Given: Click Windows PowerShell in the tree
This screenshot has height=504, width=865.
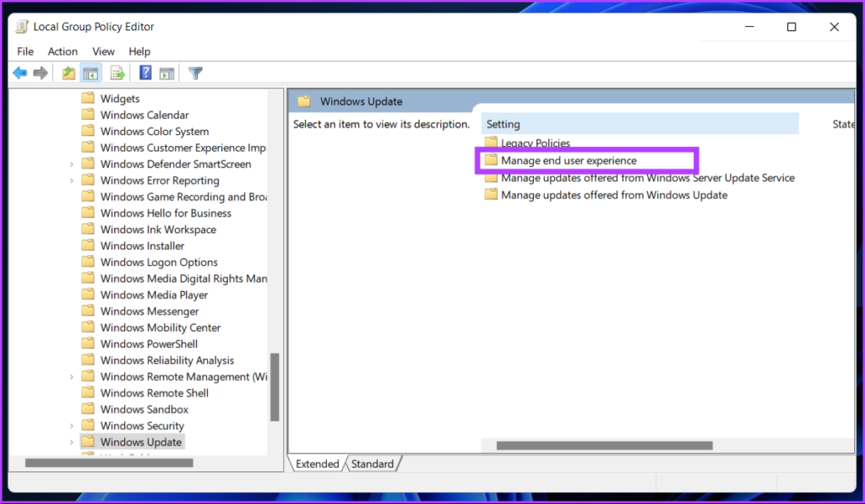Looking at the screenshot, I should pos(149,344).
